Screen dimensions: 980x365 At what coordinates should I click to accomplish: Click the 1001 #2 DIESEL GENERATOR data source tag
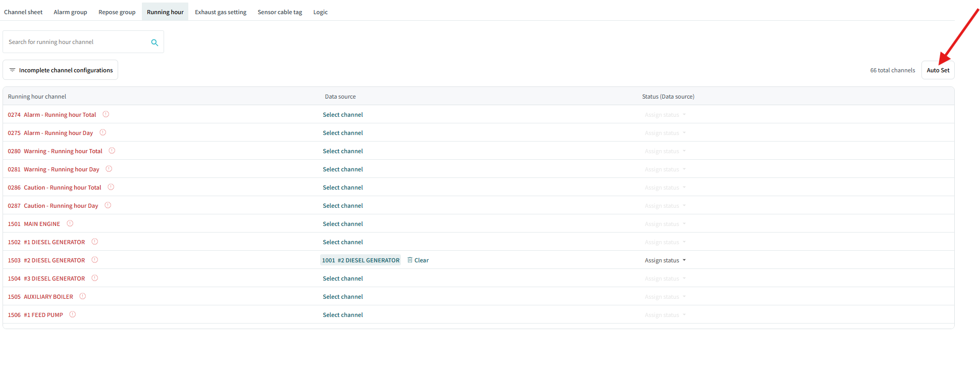pos(360,260)
